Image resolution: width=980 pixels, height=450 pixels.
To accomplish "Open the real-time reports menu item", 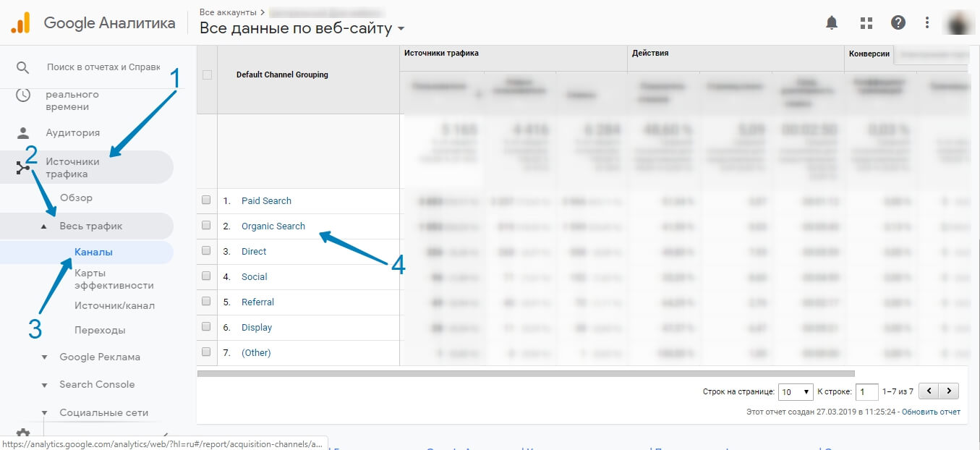I will [72, 101].
